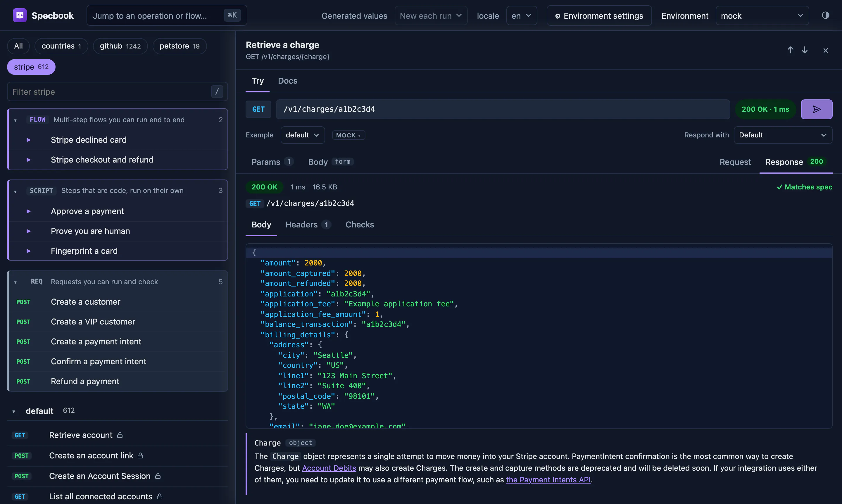Open Environment settings gear button
Image resolution: width=842 pixels, height=504 pixels.
599,15
